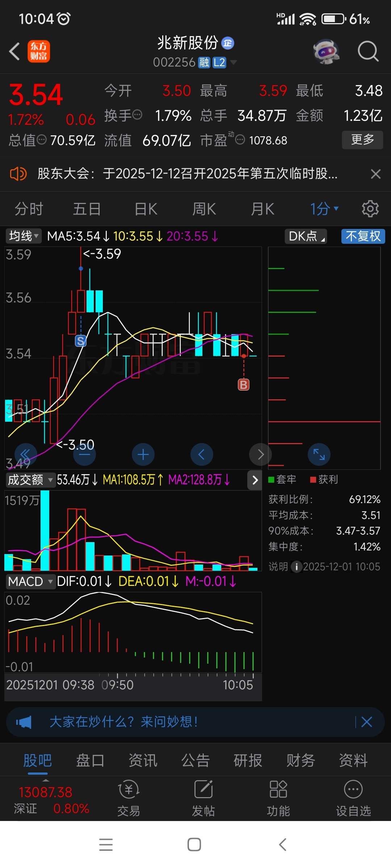The width and height of the screenshot is (391, 868).
Task: Open the MACD indicator dropdown
Action: click(30, 582)
